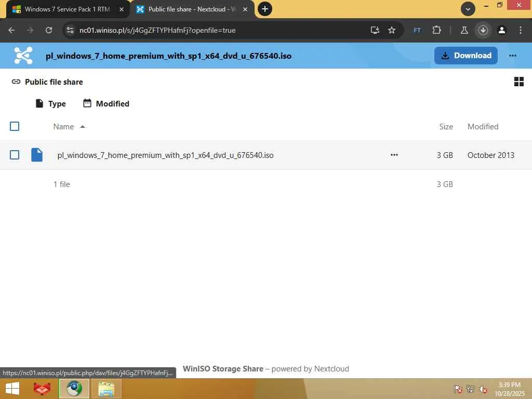The width and height of the screenshot is (532, 399).
Task: Click the taskbar clock showing 3:39 PM
Action: tap(510, 389)
